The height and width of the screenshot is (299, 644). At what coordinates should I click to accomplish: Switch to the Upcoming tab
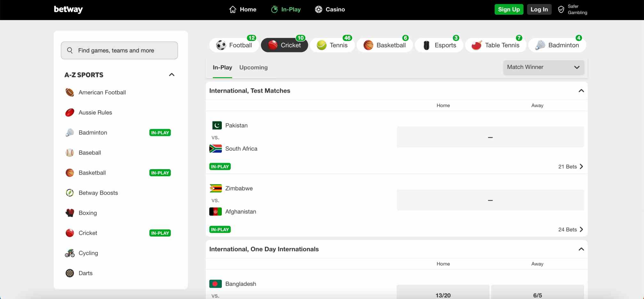[x=253, y=67]
